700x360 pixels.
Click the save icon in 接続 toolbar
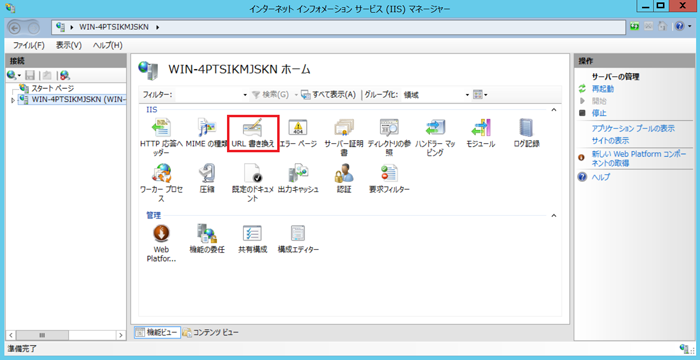[x=30, y=75]
